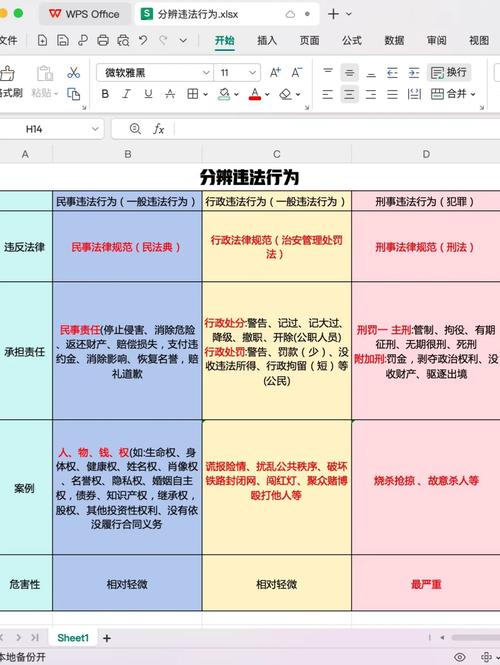The height and width of the screenshot is (665, 500).
Task: Switch to the 页面 ribbon tab
Action: pyautogui.click(x=309, y=41)
